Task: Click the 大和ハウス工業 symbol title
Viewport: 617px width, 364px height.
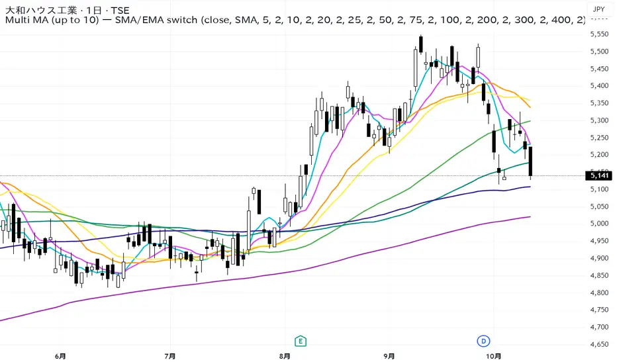Action: 41,10
